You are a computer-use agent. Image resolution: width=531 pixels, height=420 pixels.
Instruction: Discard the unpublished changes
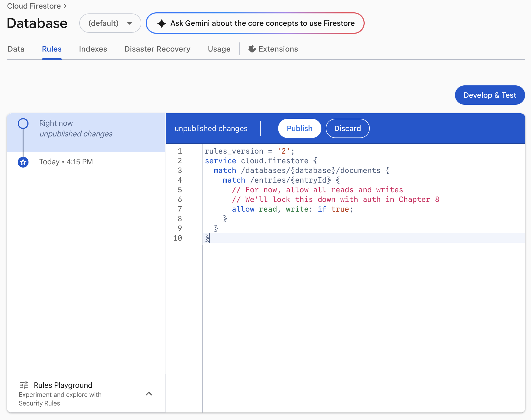pyautogui.click(x=347, y=128)
